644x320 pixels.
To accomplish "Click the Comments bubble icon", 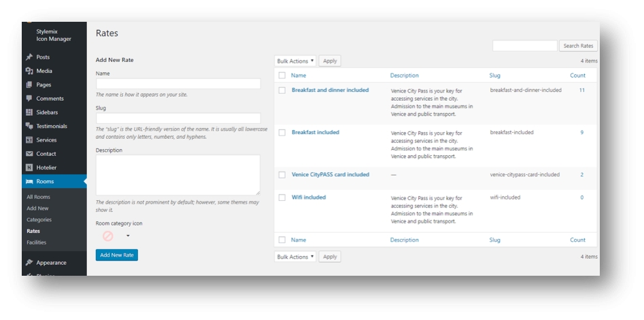I will 29,99.
